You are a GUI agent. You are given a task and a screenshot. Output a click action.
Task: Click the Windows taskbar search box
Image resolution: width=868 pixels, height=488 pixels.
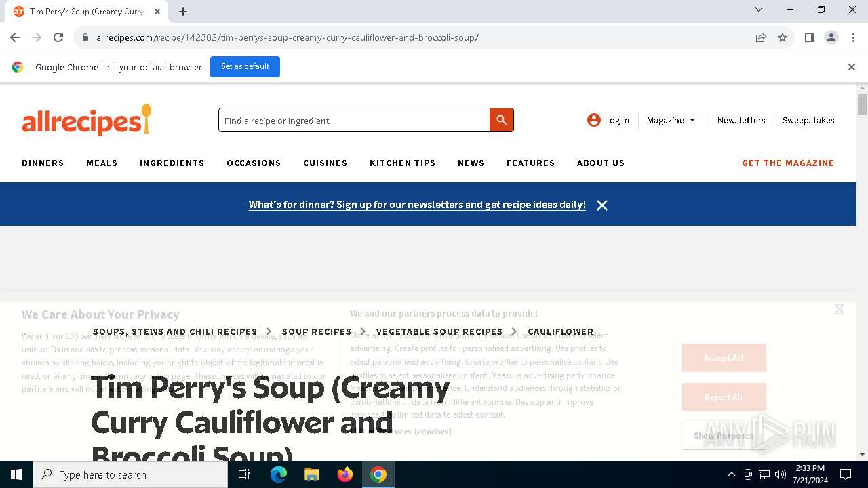click(x=130, y=474)
